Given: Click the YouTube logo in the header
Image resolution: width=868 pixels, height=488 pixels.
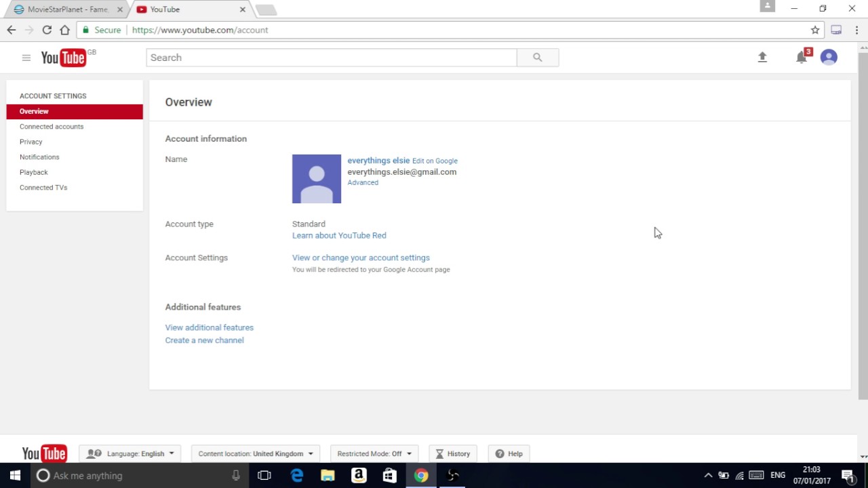Looking at the screenshot, I should click(64, 58).
